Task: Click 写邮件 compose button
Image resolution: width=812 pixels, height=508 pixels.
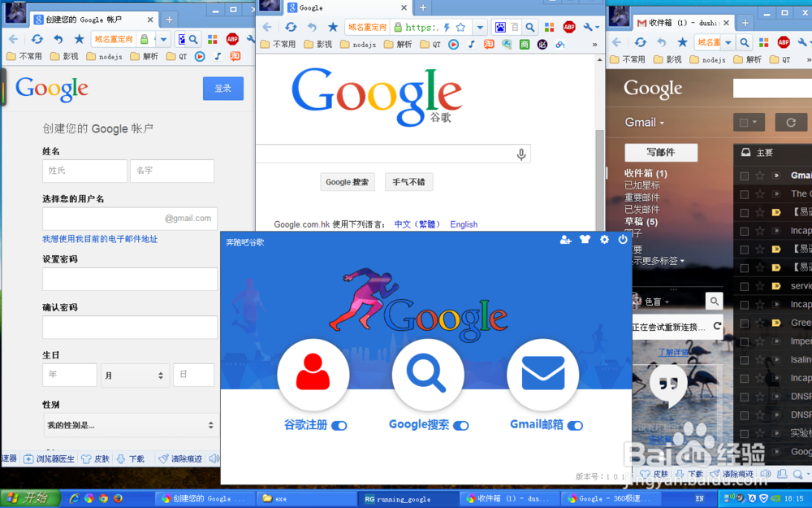Action: [x=661, y=153]
